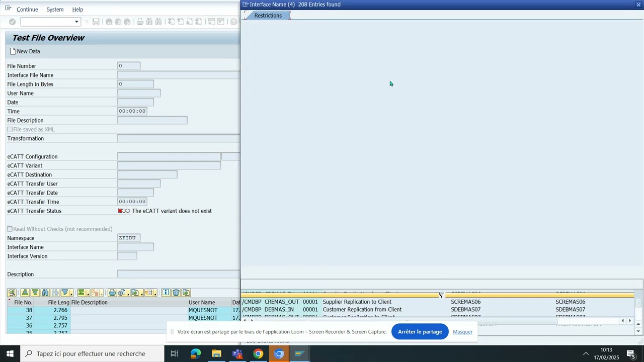
Task: Click Customer Replication from Client description
Action: (362, 309)
